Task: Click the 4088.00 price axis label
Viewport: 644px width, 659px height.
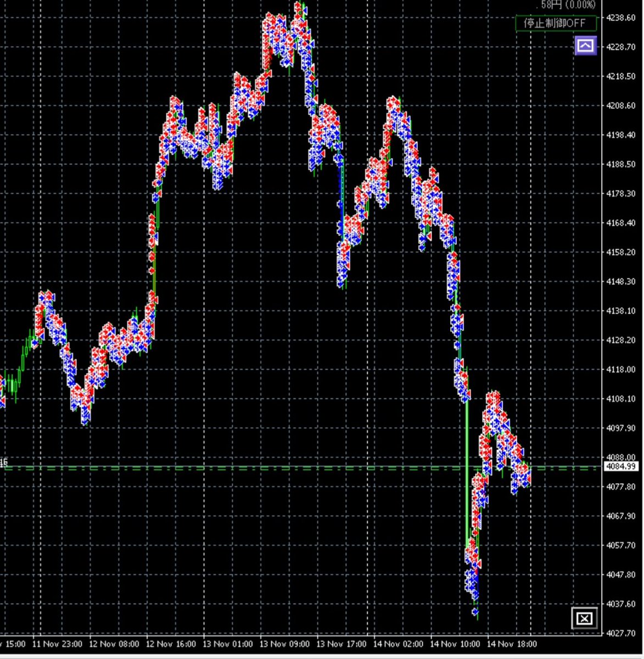Action: coord(621,457)
